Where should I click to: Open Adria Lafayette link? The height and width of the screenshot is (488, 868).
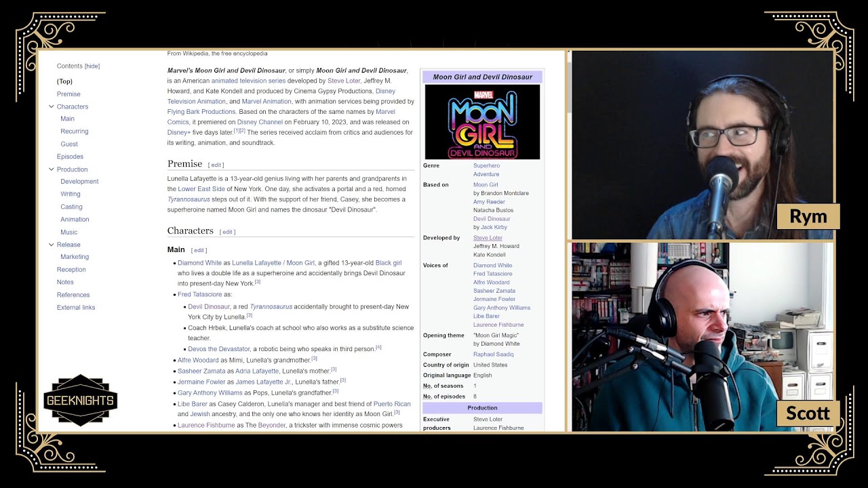[x=257, y=371]
